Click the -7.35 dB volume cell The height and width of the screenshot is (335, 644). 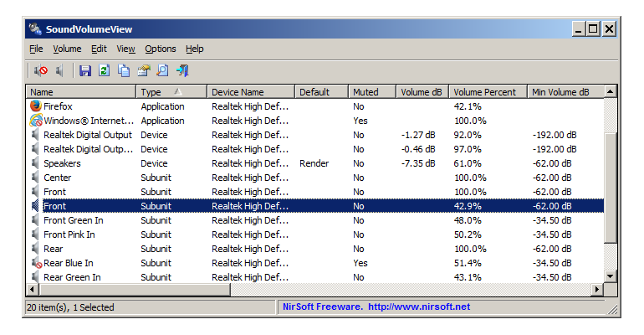(x=418, y=163)
